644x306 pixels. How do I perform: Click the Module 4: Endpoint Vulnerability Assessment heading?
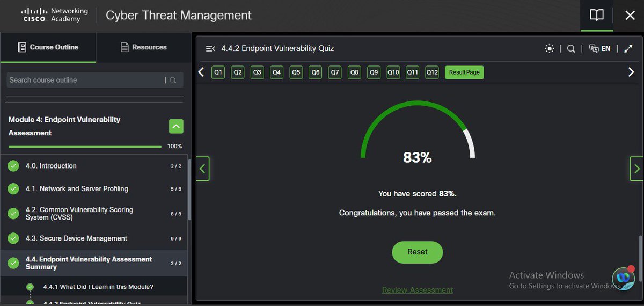coord(64,126)
